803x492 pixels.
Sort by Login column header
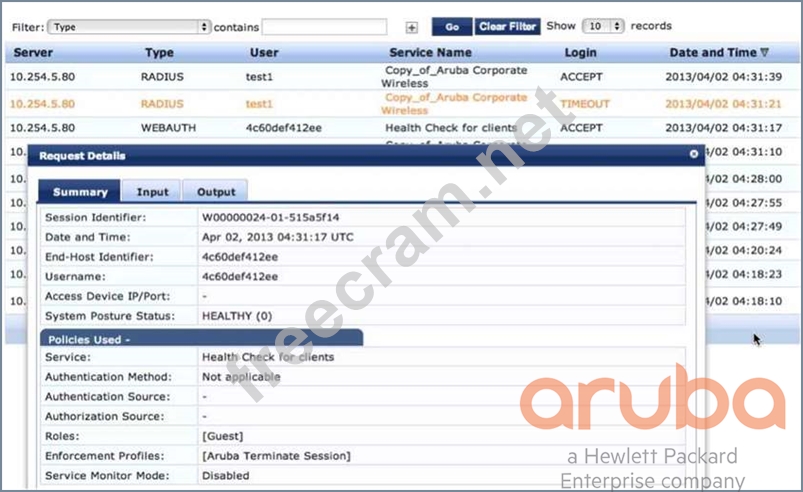[580, 52]
